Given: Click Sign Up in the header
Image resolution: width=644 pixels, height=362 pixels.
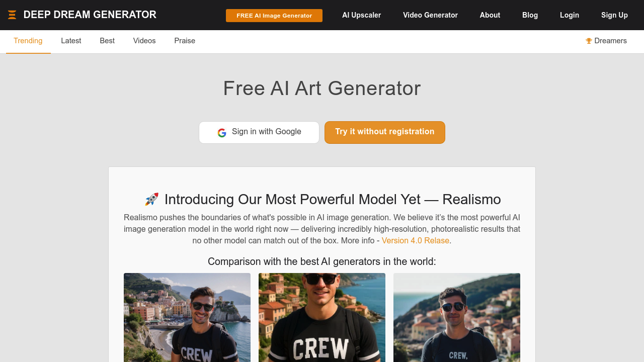Looking at the screenshot, I should pyautogui.click(x=614, y=15).
